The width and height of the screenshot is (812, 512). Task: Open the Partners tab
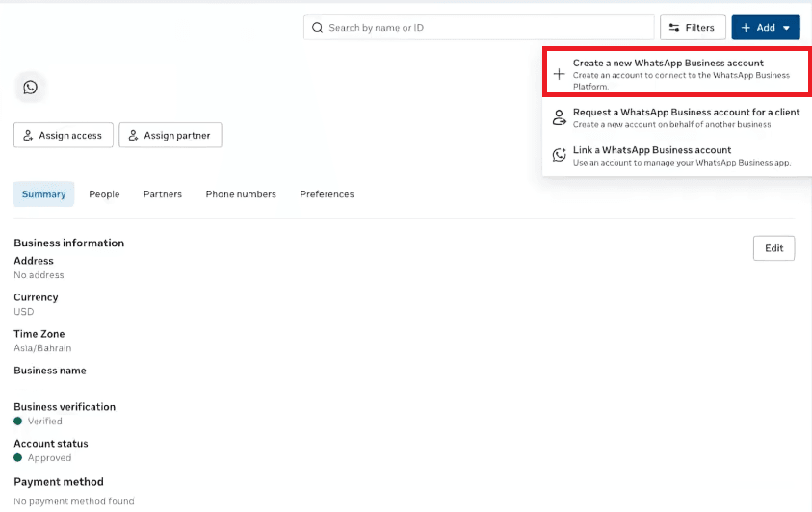point(163,194)
